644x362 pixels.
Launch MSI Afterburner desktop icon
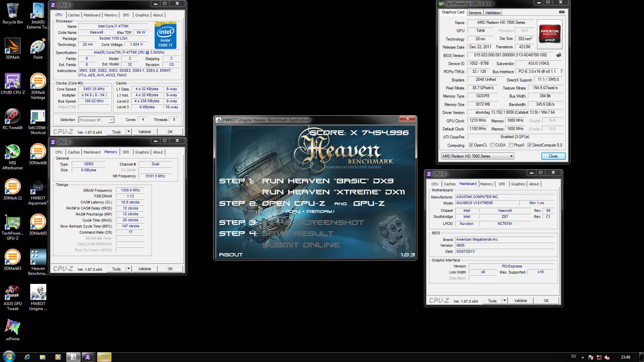(13, 157)
